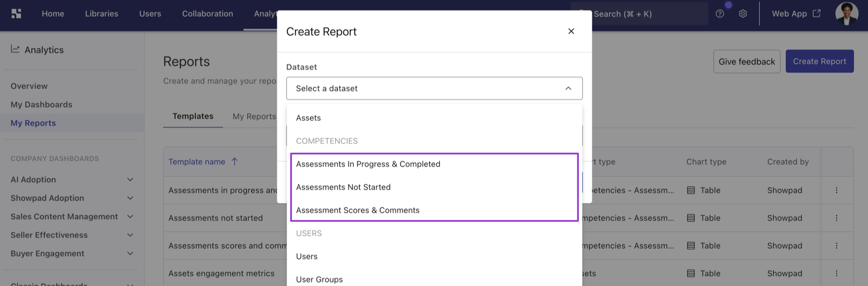The image size is (868, 286).
Task: Click the Table icon in Assets engagement row
Action: 691,274
